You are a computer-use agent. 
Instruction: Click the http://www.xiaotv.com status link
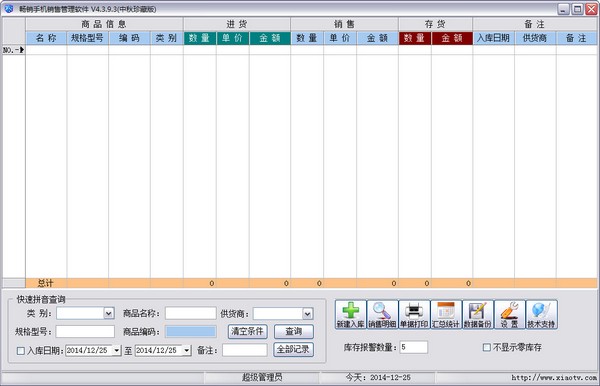554,378
